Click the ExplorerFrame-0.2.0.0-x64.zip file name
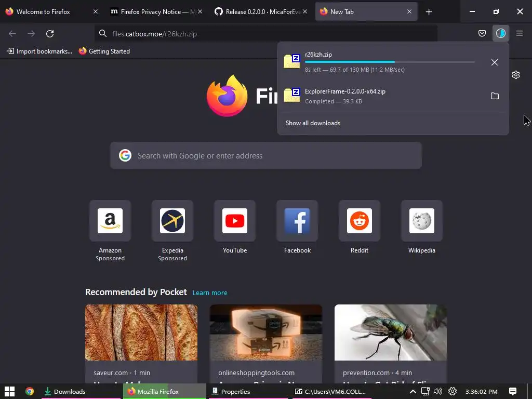 (345, 91)
